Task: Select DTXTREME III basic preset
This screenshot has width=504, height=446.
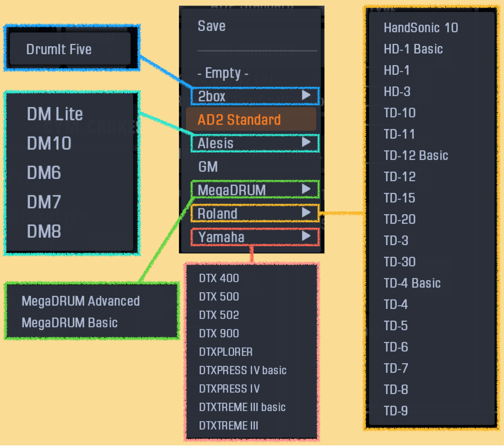Action: coord(242,407)
